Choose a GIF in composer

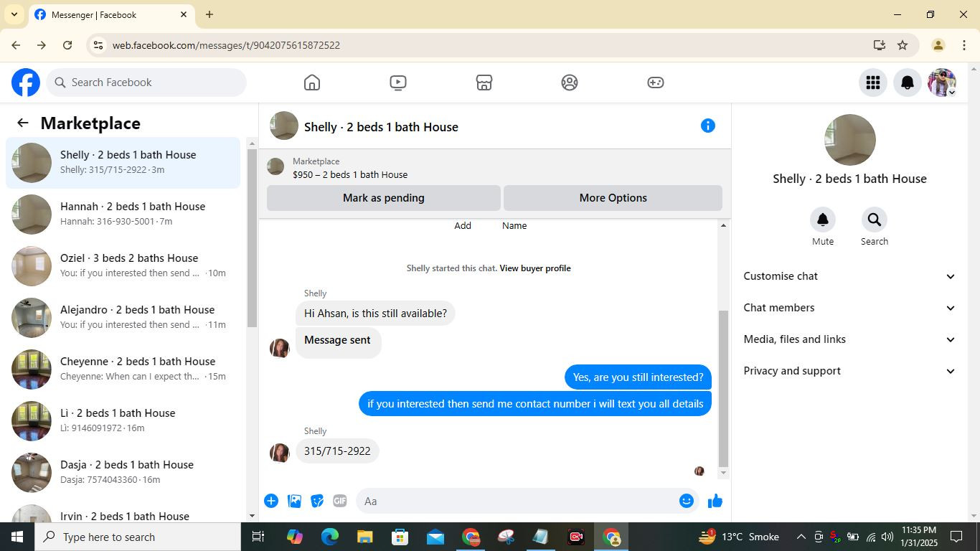(340, 501)
